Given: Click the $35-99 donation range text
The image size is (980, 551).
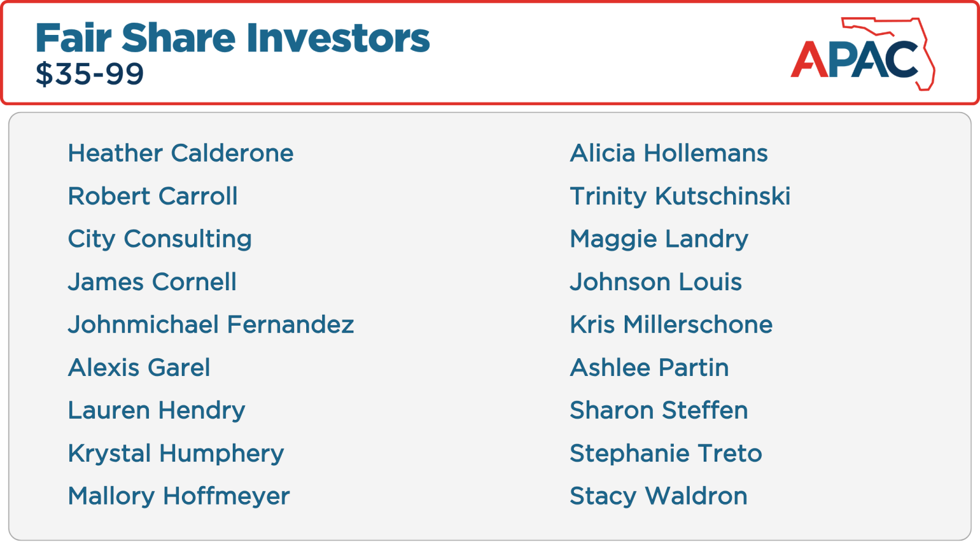Looking at the screenshot, I should (x=90, y=74).
